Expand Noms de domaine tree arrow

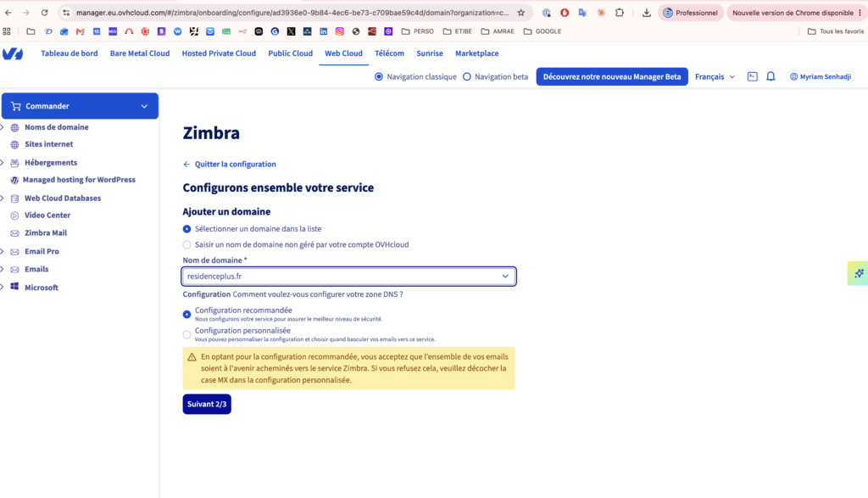point(3,127)
